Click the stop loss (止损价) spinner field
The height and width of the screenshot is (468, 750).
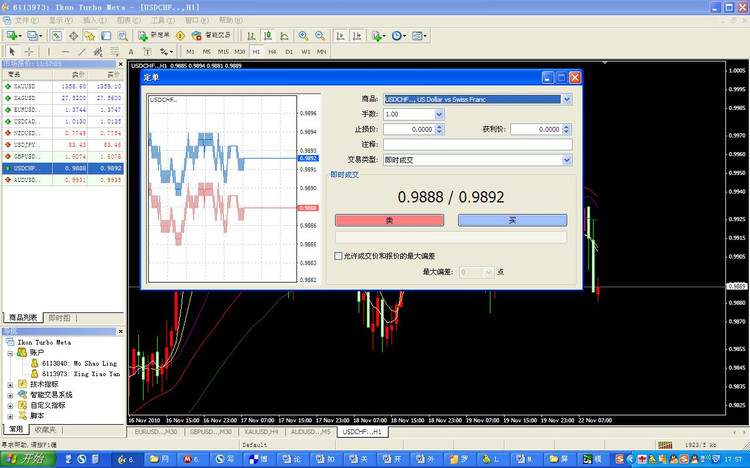410,129
